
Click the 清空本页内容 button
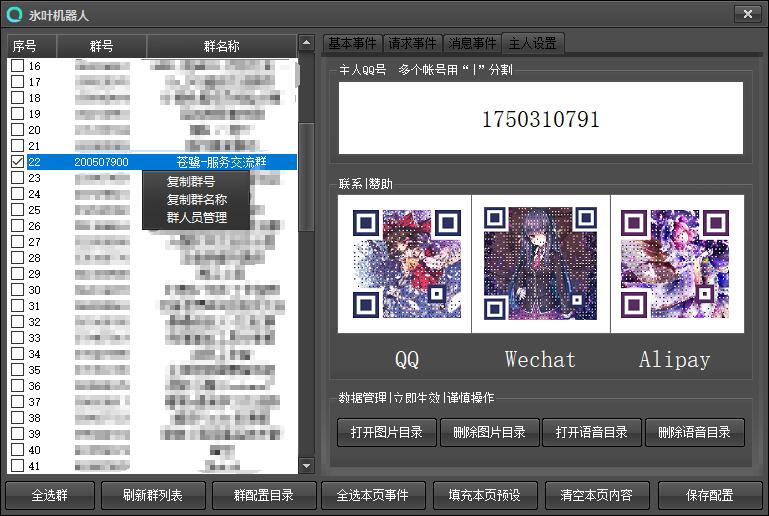[596, 495]
